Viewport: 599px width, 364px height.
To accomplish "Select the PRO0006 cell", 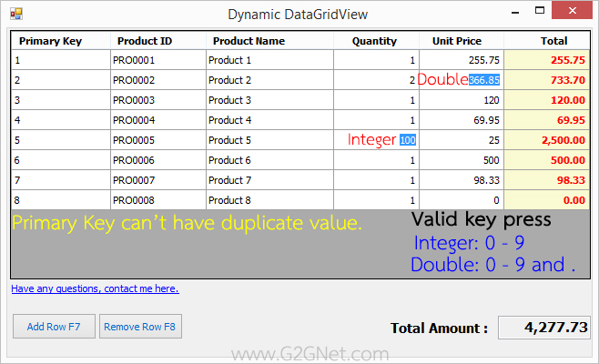I will [x=158, y=160].
